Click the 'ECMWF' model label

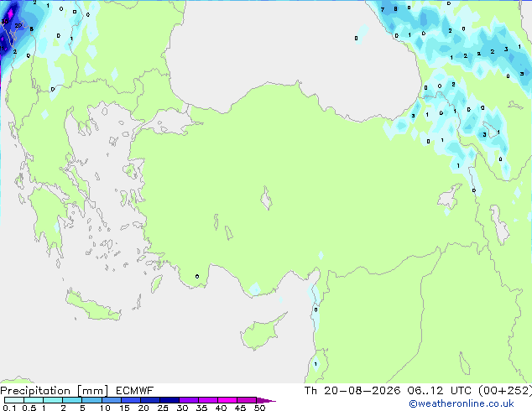tap(135, 391)
